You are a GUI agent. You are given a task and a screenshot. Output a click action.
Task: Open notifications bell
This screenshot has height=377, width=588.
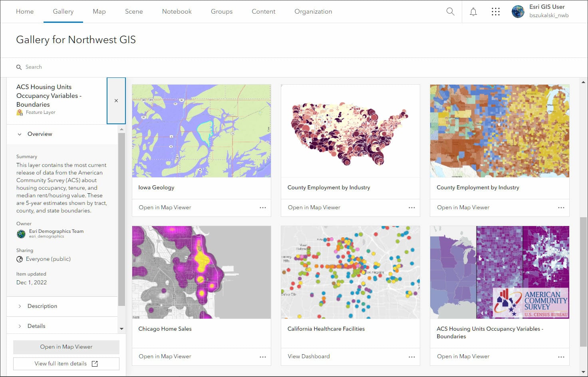473,12
